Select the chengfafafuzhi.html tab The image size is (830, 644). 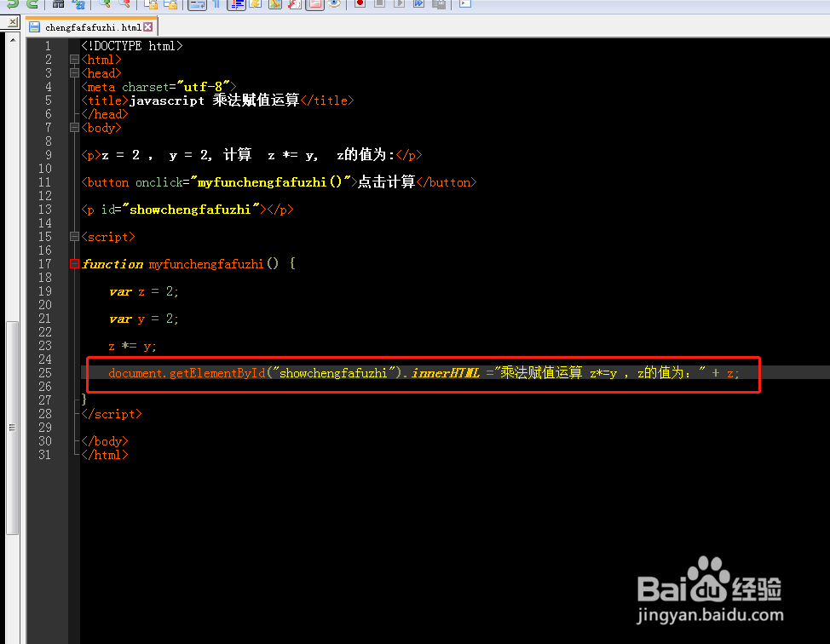[93, 27]
